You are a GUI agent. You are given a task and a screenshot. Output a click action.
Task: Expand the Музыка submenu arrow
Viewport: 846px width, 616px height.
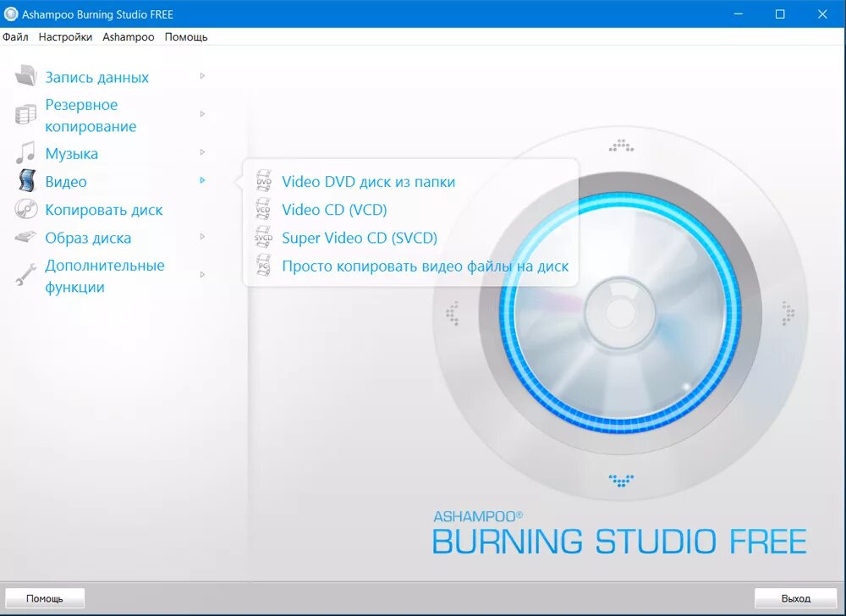click(x=202, y=152)
